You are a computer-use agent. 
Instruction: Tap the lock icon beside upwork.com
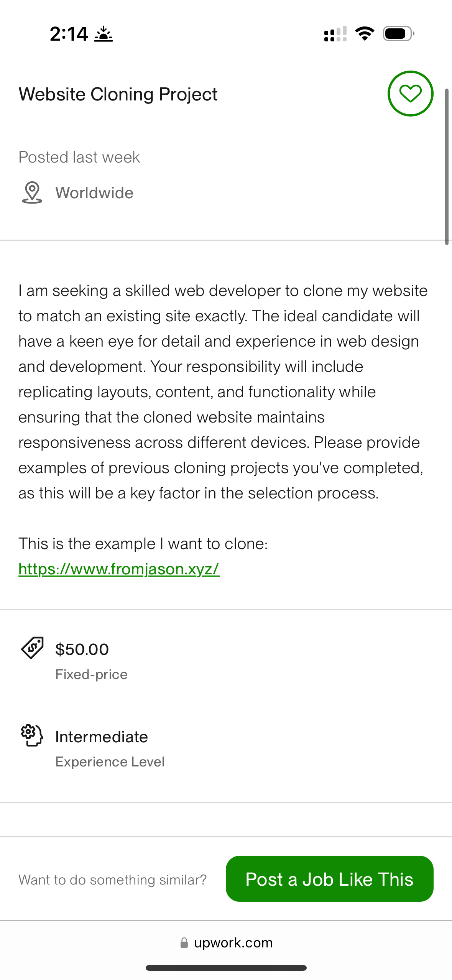(184, 942)
